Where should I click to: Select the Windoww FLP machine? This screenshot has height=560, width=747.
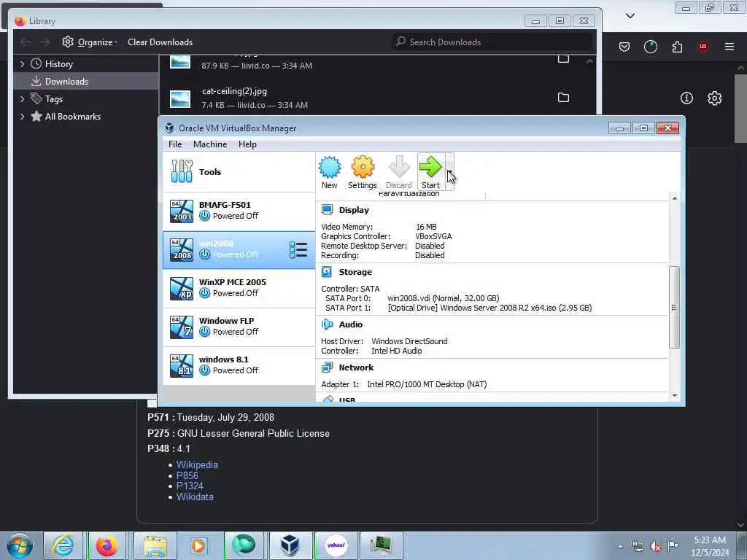click(239, 327)
